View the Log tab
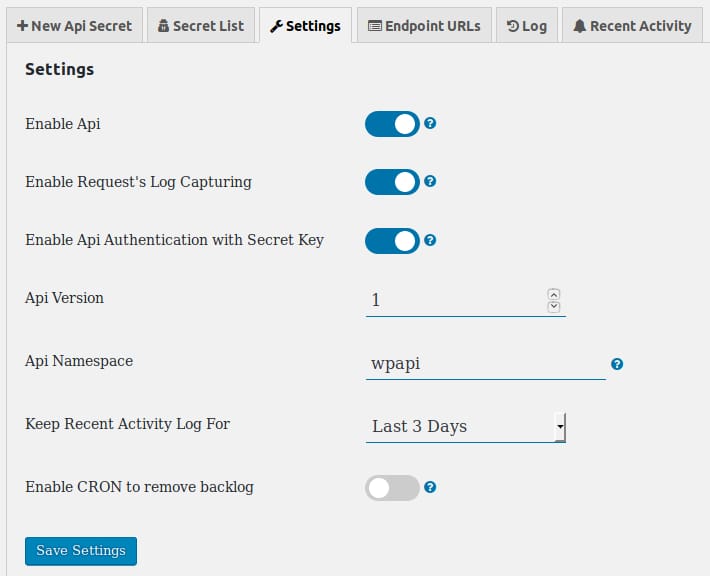The width and height of the screenshot is (710, 576). (x=526, y=26)
